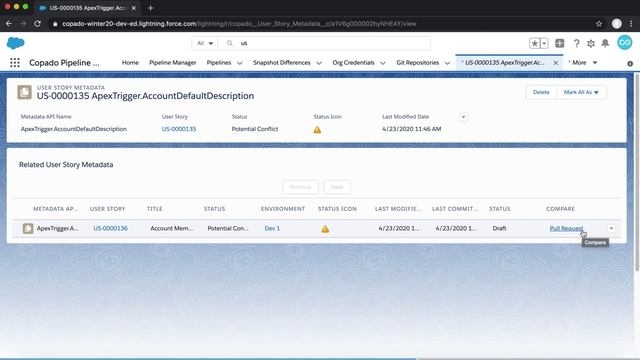Expand the Org Credentials dropdown
Viewport: 640px width, 360px height.
pos(383,63)
